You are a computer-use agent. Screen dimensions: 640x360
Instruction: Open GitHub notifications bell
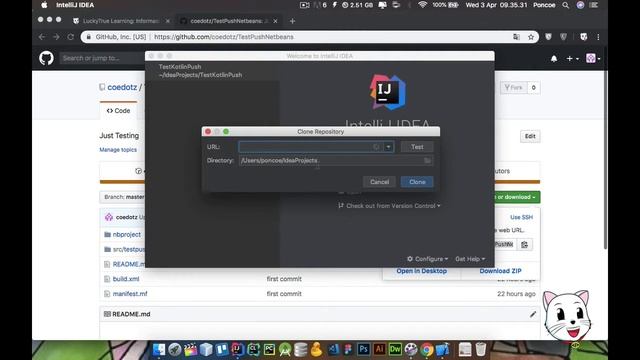tap(554, 59)
